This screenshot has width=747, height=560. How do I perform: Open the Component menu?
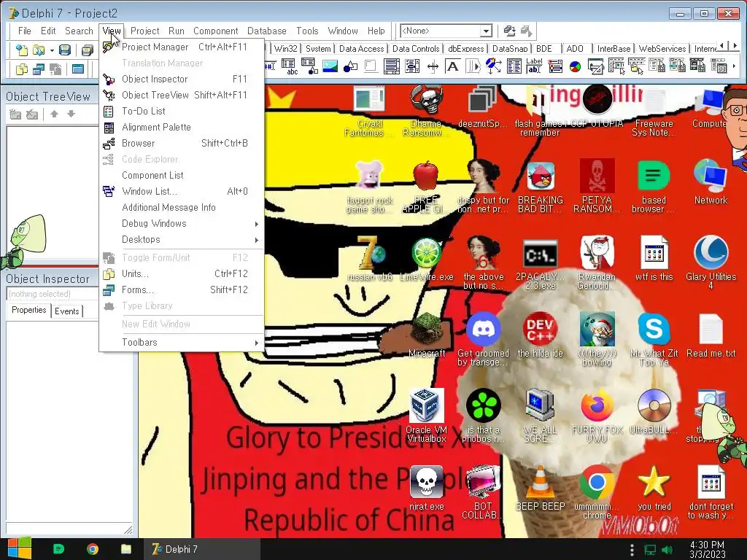coord(215,31)
